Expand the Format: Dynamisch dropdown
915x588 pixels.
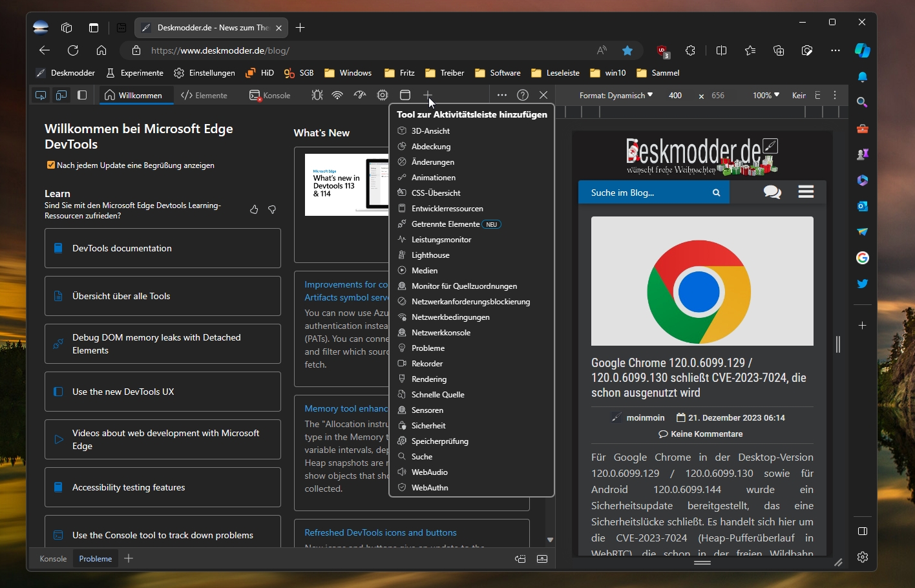click(616, 95)
